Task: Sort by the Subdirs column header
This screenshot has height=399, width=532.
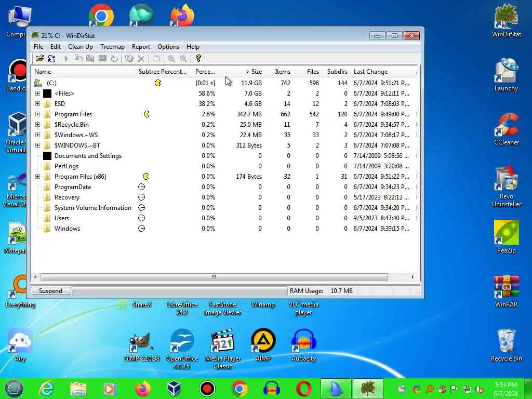Action: click(337, 72)
